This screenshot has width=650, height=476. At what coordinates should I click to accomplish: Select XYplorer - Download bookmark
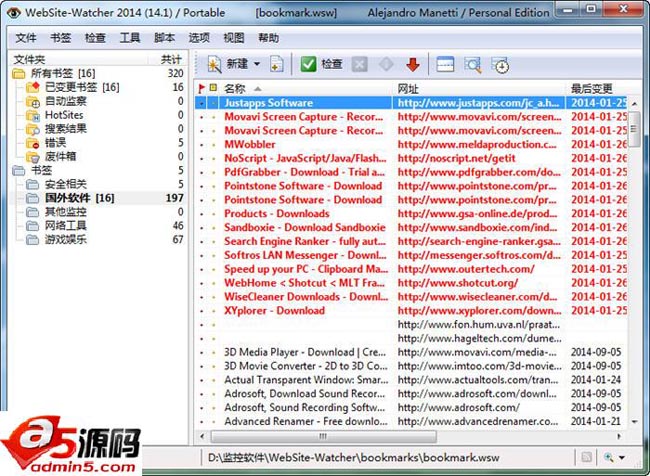[x=274, y=311]
